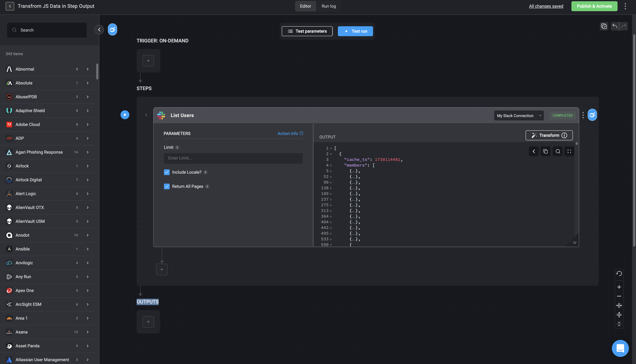Click the redo arrow in the canvas toolbar
The width and height of the screenshot is (636, 364).
pyautogui.click(x=624, y=26)
